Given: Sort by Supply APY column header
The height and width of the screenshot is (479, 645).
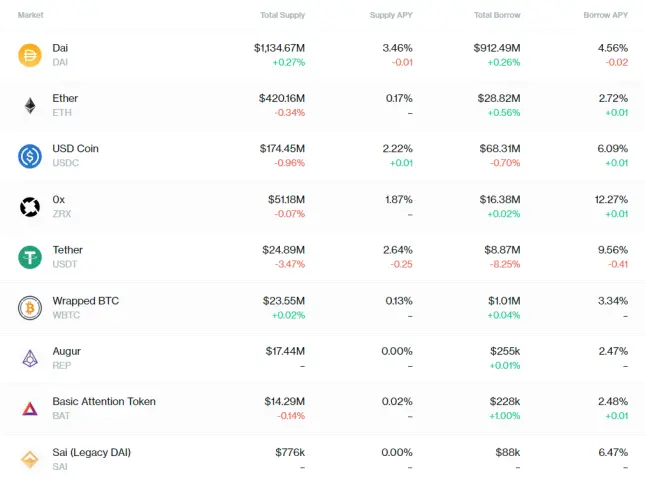Looking at the screenshot, I should (391, 15).
